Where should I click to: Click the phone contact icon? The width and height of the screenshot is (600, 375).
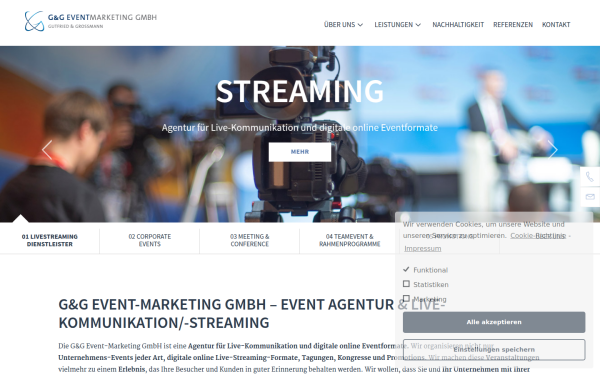pyautogui.click(x=590, y=177)
